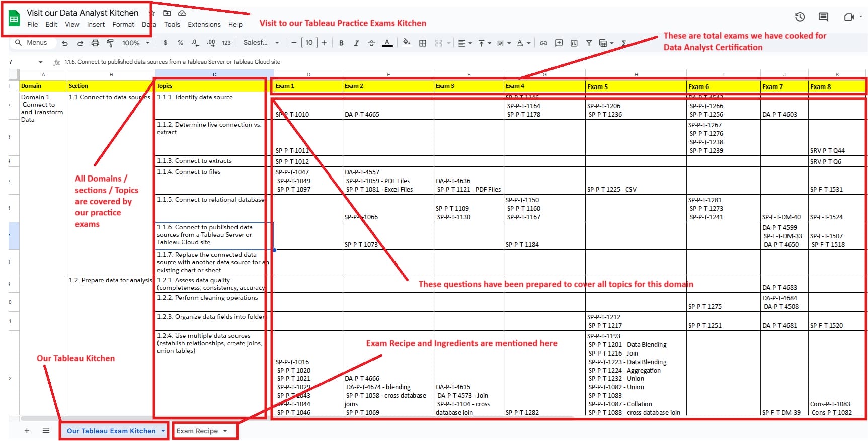Open version history
The height and width of the screenshot is (441, 868).
800,17
